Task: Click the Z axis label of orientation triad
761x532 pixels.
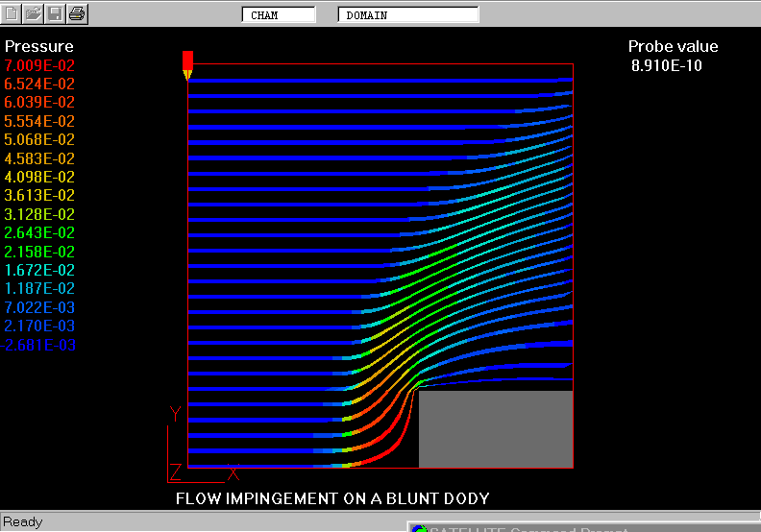Action: click(175, 472)
